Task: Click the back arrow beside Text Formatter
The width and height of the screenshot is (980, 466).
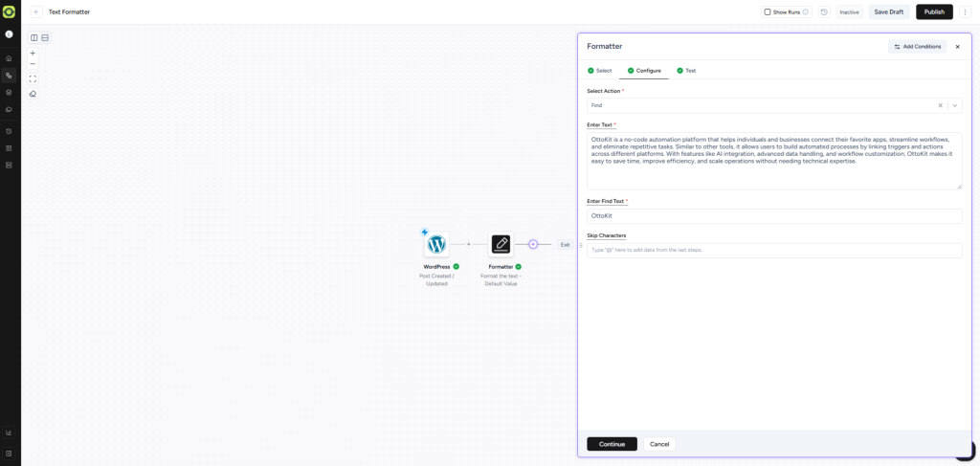Action: (36, 12)
